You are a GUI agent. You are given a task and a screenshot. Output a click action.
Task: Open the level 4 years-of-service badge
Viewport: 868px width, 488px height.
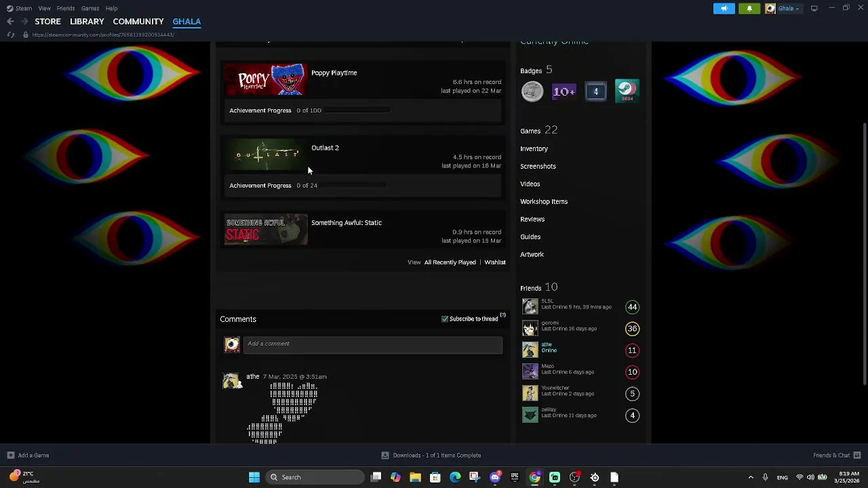click(595, 91)
